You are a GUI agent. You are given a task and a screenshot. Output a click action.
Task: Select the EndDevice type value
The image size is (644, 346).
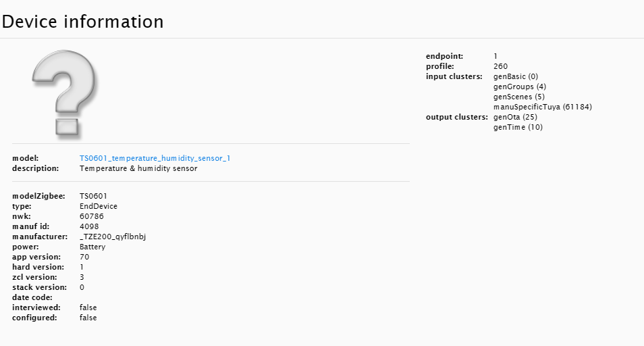(x=99, y=206)
